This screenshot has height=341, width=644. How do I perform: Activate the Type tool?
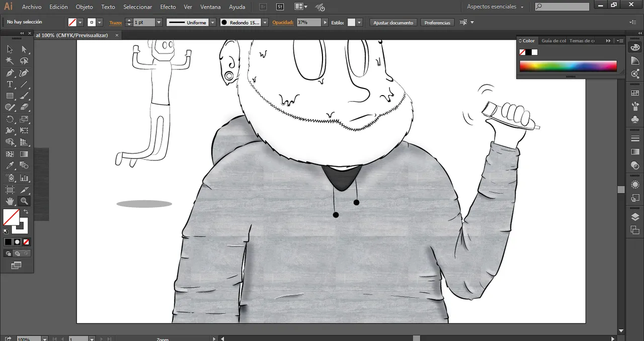[x=9, y=83]
